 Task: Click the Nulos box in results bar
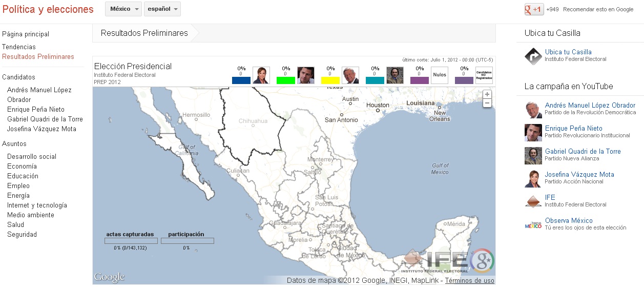[x=440, y=75]
